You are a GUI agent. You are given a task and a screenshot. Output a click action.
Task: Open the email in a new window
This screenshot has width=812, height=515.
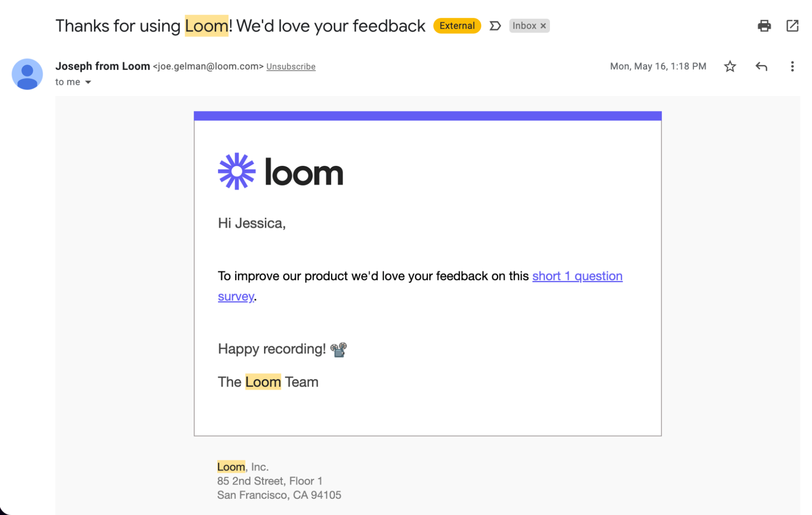792,26
